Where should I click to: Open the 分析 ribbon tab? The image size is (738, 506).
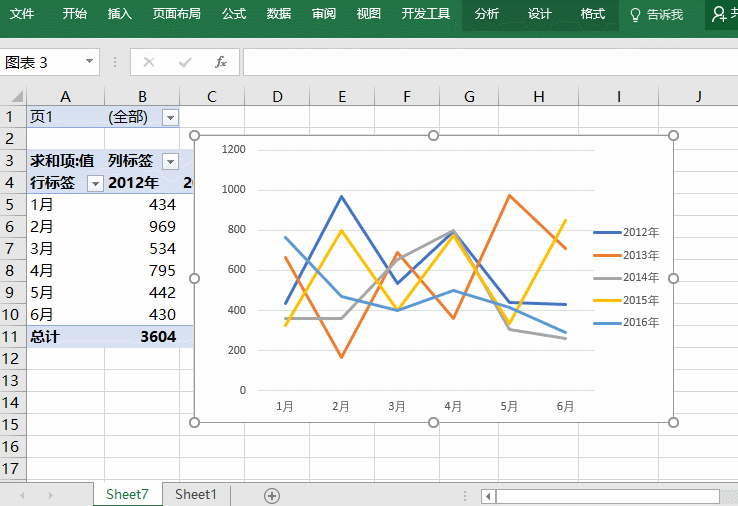pos(486,14)
